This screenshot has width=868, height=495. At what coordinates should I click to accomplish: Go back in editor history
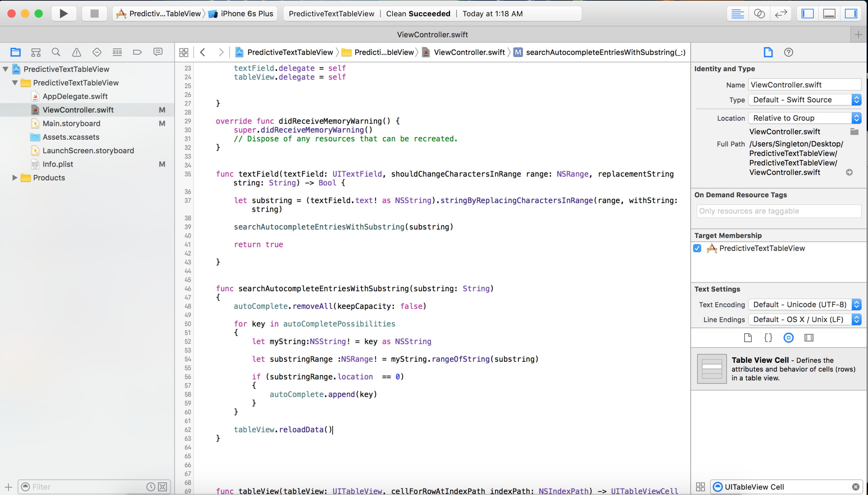click(203, 52)
